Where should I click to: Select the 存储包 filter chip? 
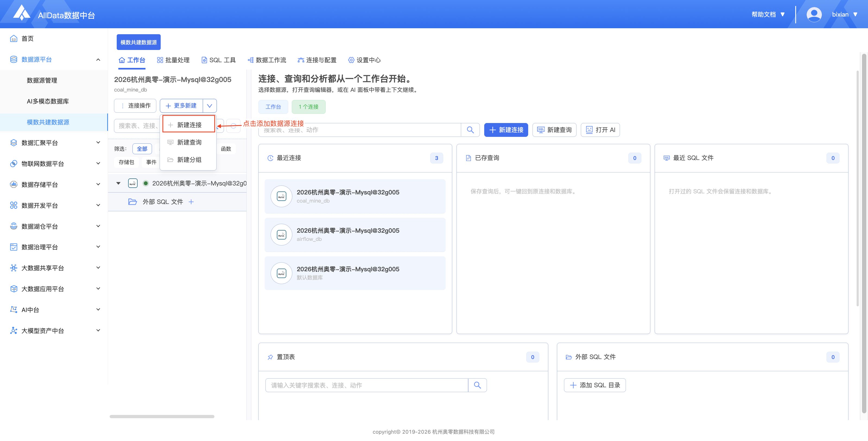coord(126,162)
